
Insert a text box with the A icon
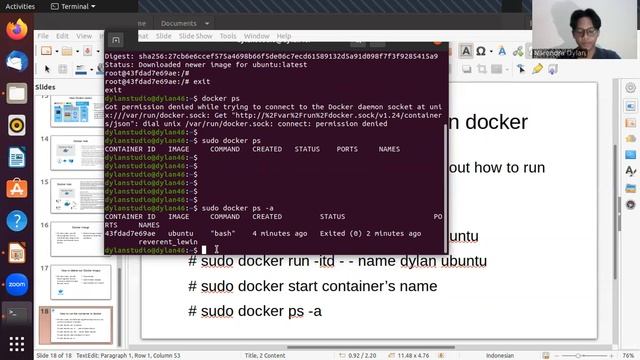coord(465,51)
